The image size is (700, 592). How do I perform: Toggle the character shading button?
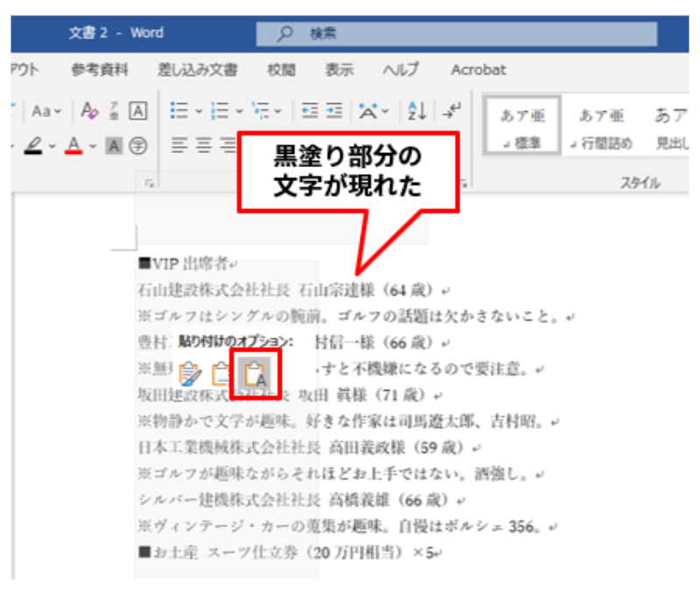pos(114,145)
